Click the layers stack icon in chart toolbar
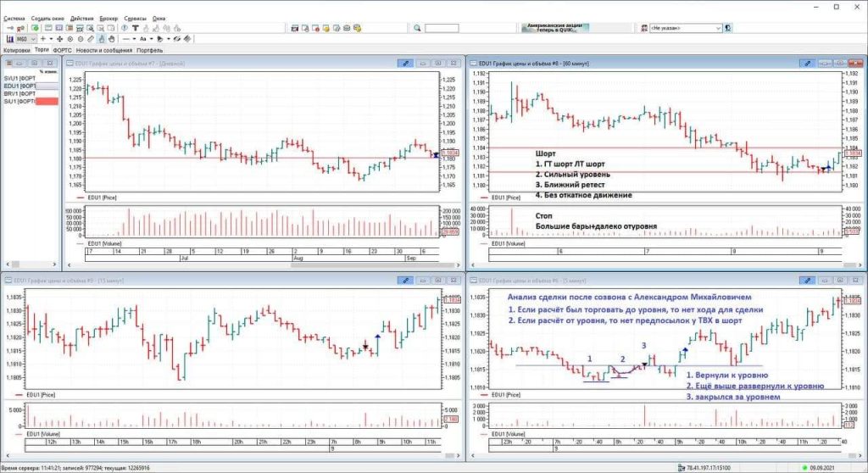Viewport: 868px width, 473px height. pos(187,39)
